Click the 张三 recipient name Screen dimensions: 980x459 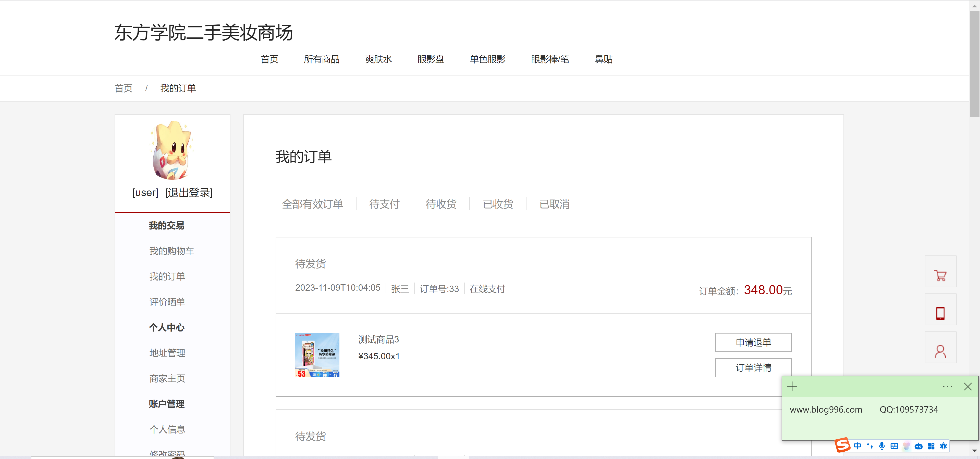(x=400, y=289)
